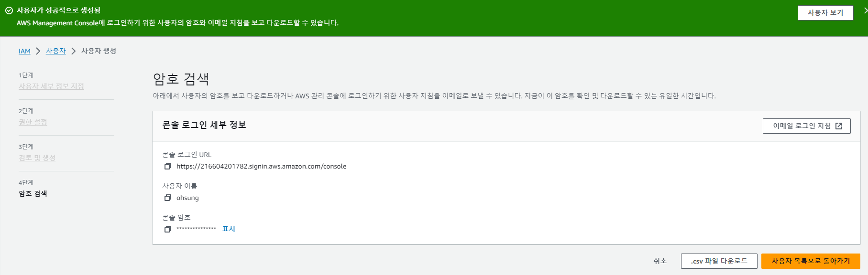The height and width of the screenshot is (275, 868).
Task: Download the .csv 파일 다운로드 file
Action: (x=719, y=261)
